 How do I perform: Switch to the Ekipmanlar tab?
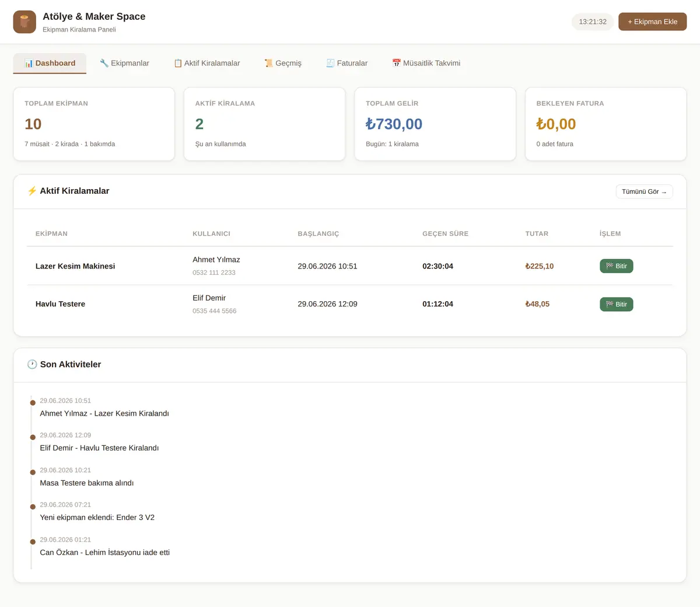coord(124,63)
